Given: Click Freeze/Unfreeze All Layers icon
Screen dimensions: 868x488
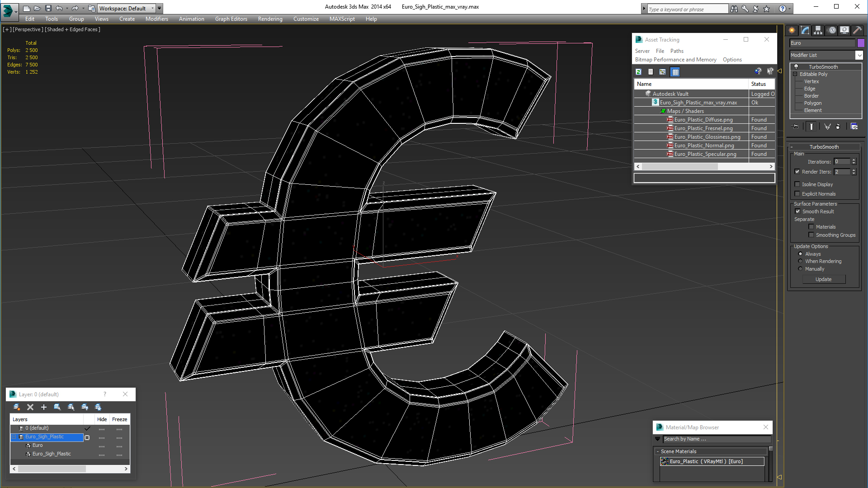Looking at the screenshot, I should tap(98, 407).
